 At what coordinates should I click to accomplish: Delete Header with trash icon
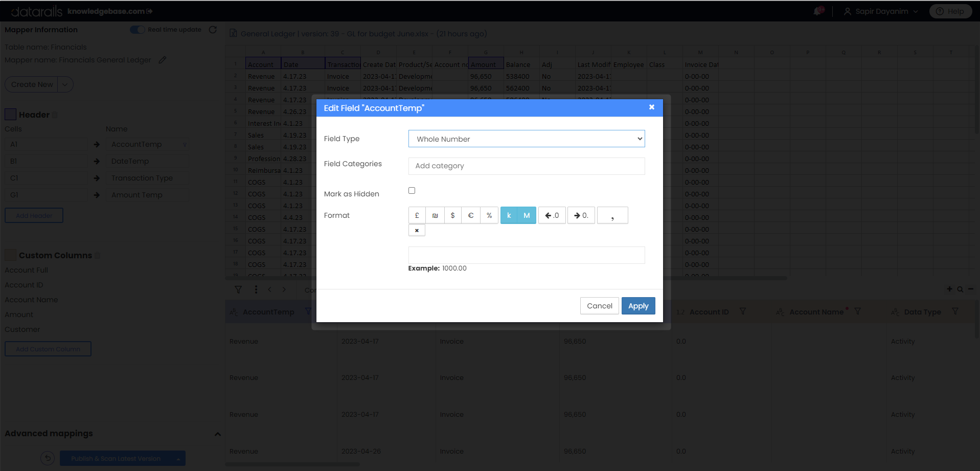pyautogui.click(x=55, y=115)
